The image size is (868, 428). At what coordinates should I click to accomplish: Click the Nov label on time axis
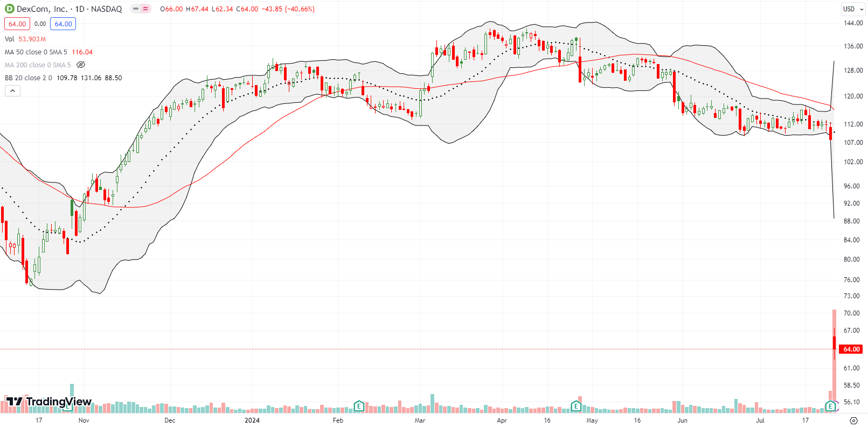84,420
